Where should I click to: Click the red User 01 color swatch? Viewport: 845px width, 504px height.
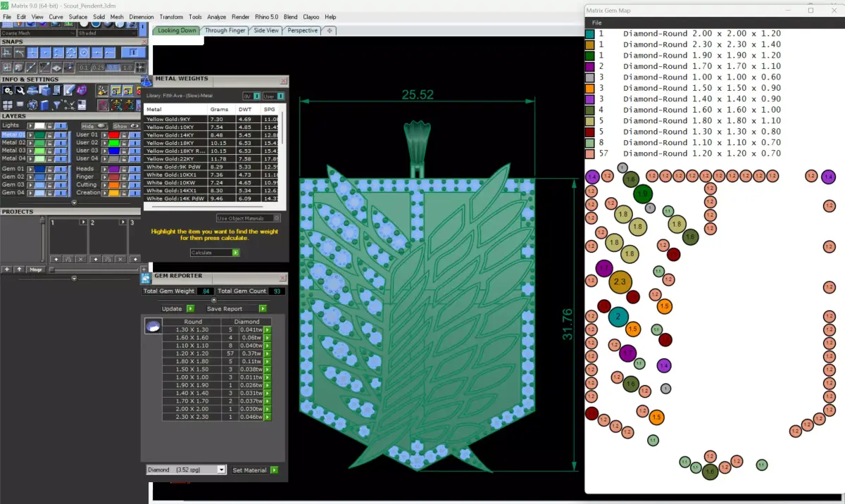(x=113, y=135)
